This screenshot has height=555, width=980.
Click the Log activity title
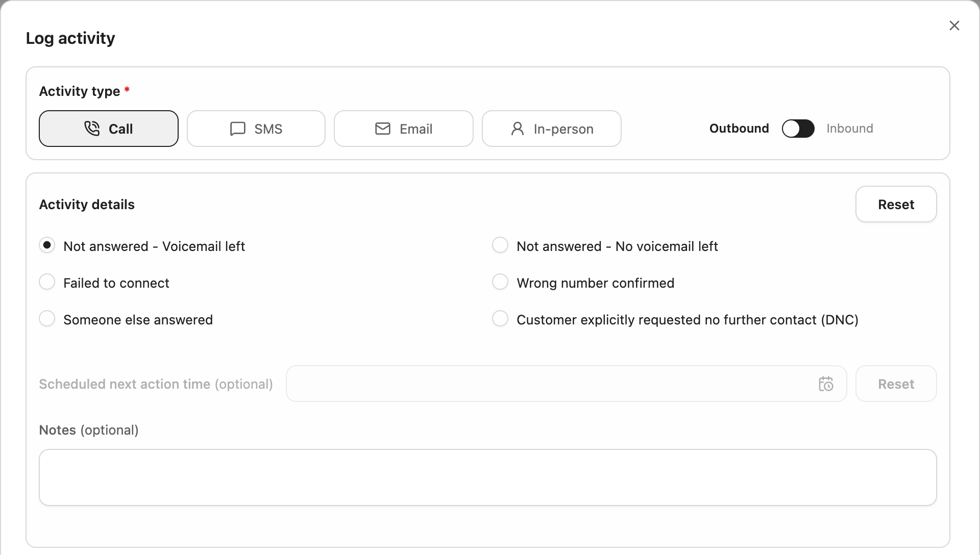coord(70,38)
